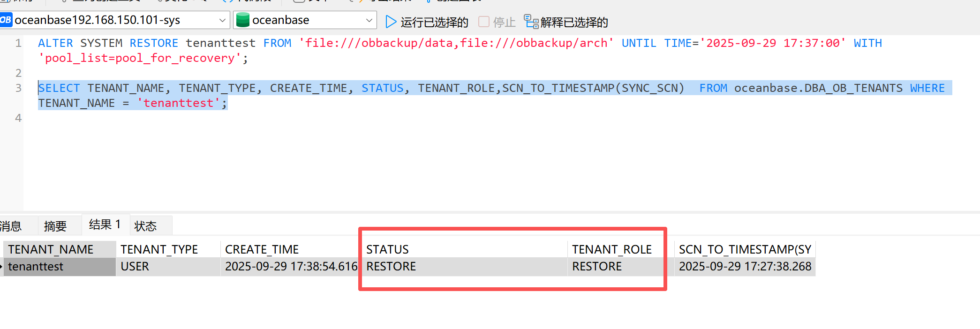Select the USER cell under TENANT_TYPE
Screen dimensions: 980x329
135,266
